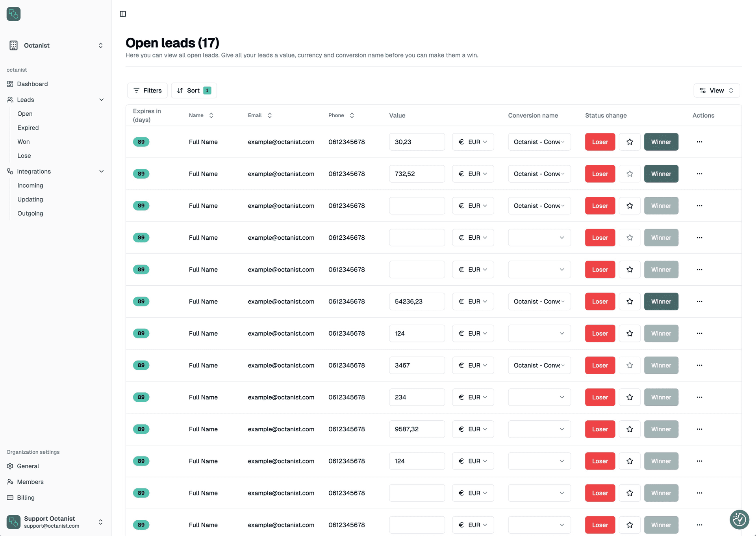
Task: Sort table by Name column arrows
Action: point(211,115)
